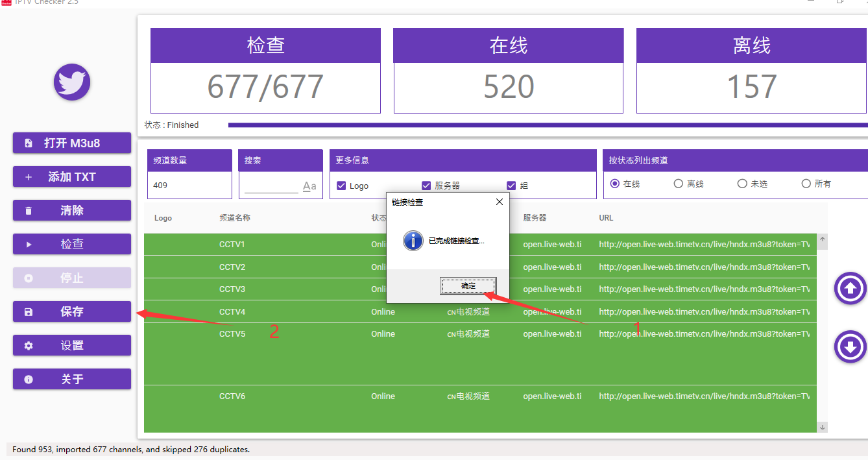Sort by the 服务器 column header
The width and height of the screenshot is (868, 460).
(535, 218)
